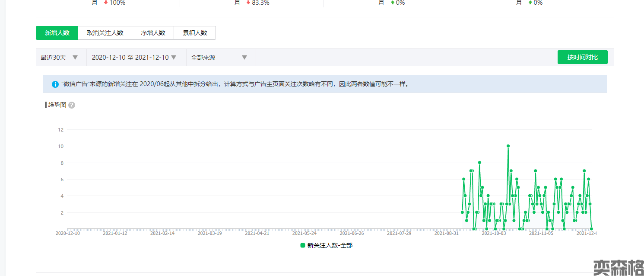
Task: Click the blue info icon in the notice bar
Action: (x=55, y=84)
